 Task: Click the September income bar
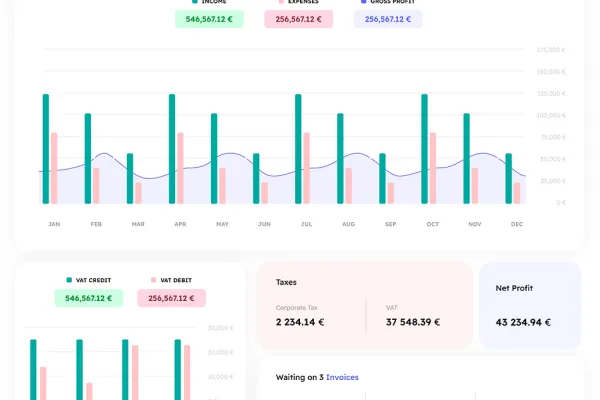(382, 178)
